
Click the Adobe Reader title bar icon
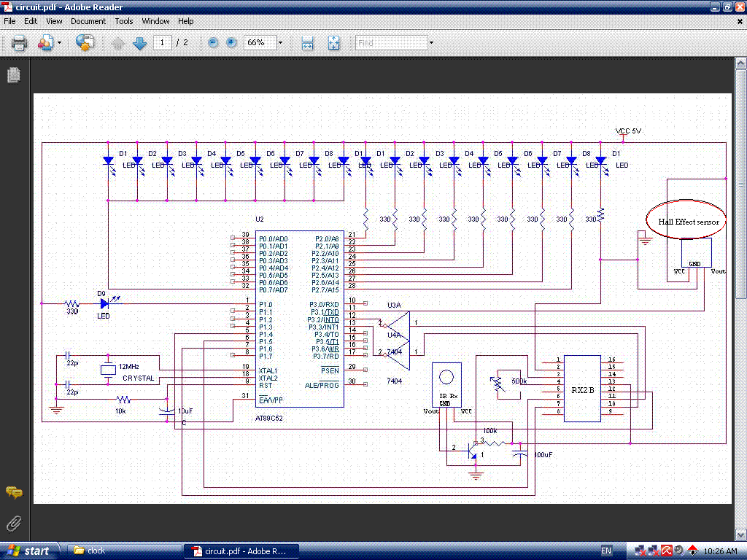pyautogui.click(x=7, y=7)
